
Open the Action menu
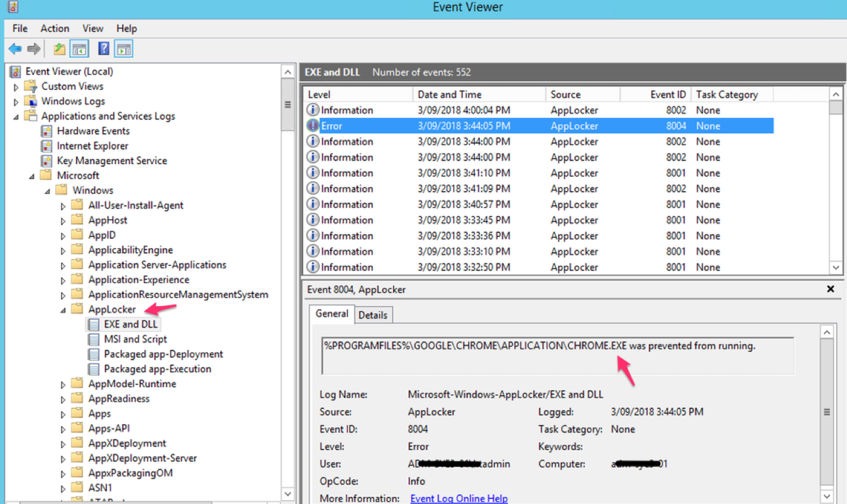55,28
